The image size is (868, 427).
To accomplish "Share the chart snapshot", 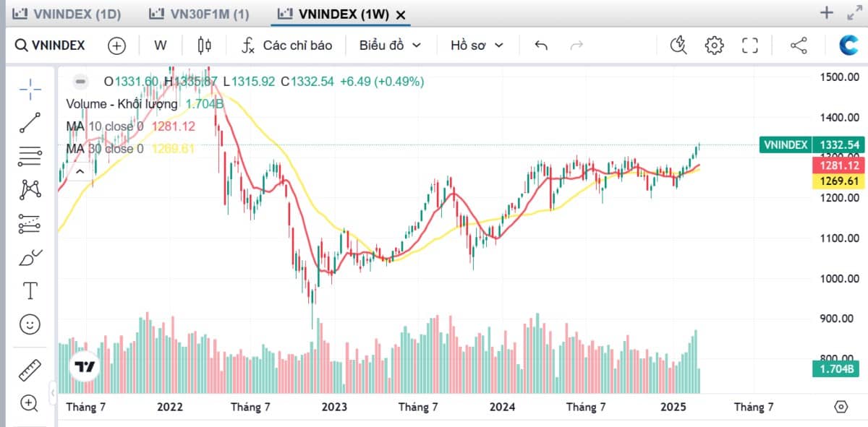I will [x=799, y=46].
